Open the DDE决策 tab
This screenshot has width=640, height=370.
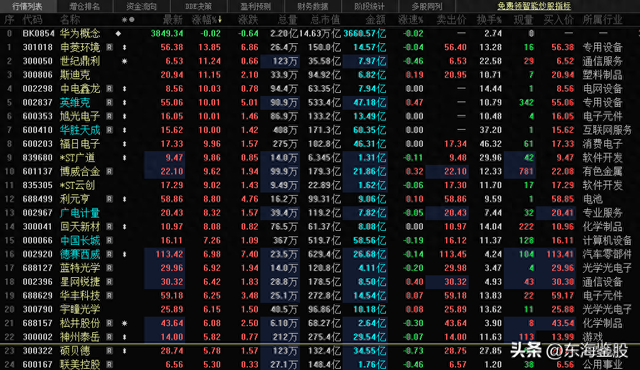point(198,6)
